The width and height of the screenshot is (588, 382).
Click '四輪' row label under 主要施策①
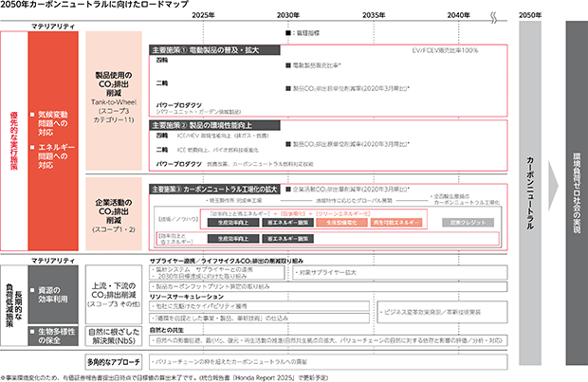[162, 60]
